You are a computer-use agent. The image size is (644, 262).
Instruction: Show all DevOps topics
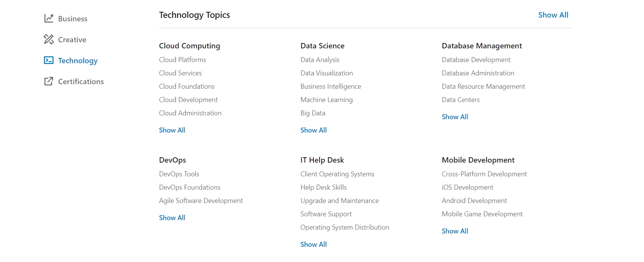pyautogui.click(x=172, y=218)
